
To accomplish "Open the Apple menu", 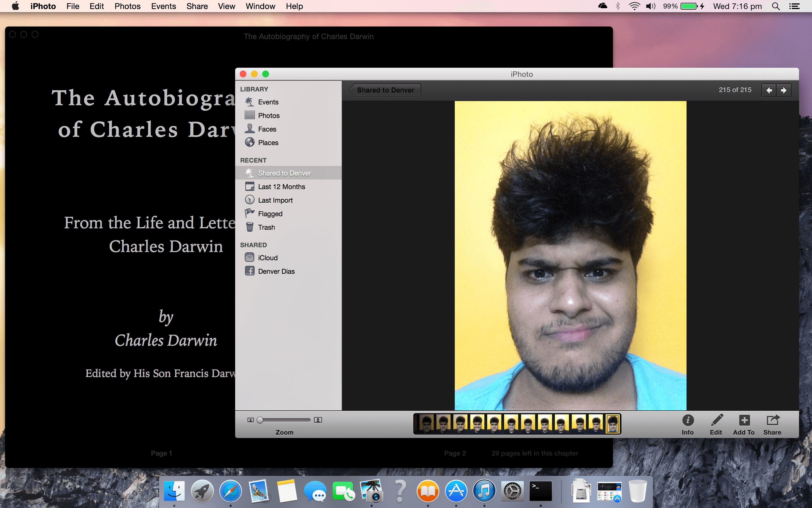I will pos(15,6).
